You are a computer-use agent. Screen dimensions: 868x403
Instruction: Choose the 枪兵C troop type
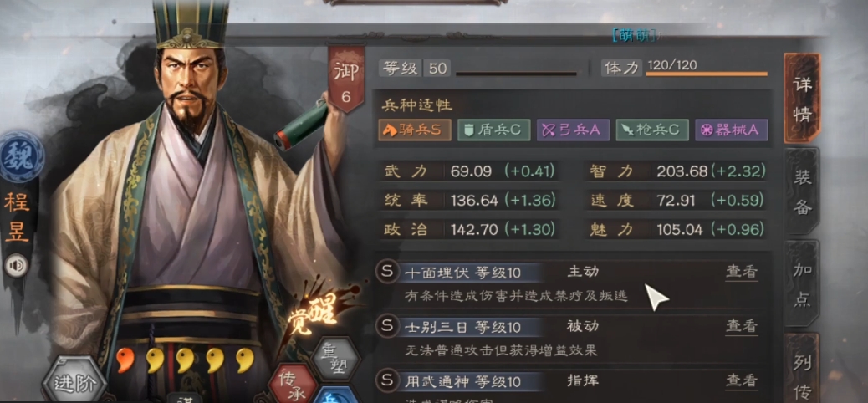tap(652, 130)
